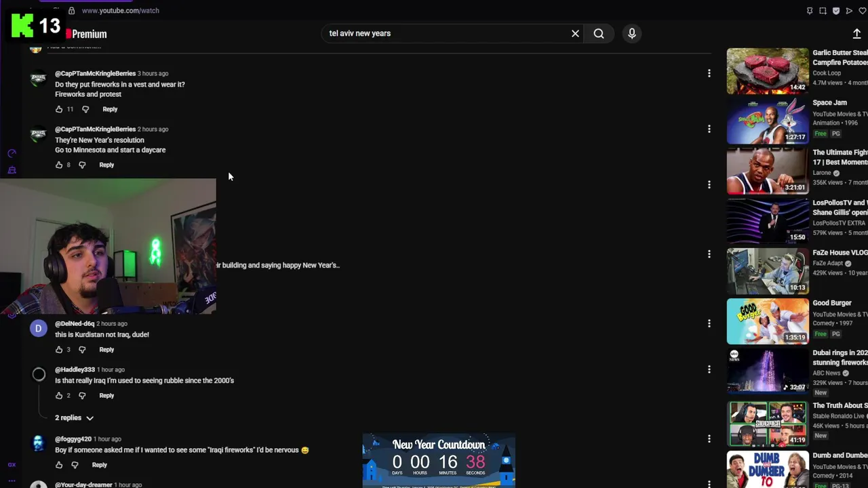
Task: Open the options menu for the 'Go to Minnesota' comment
Action: pos(709,129)
